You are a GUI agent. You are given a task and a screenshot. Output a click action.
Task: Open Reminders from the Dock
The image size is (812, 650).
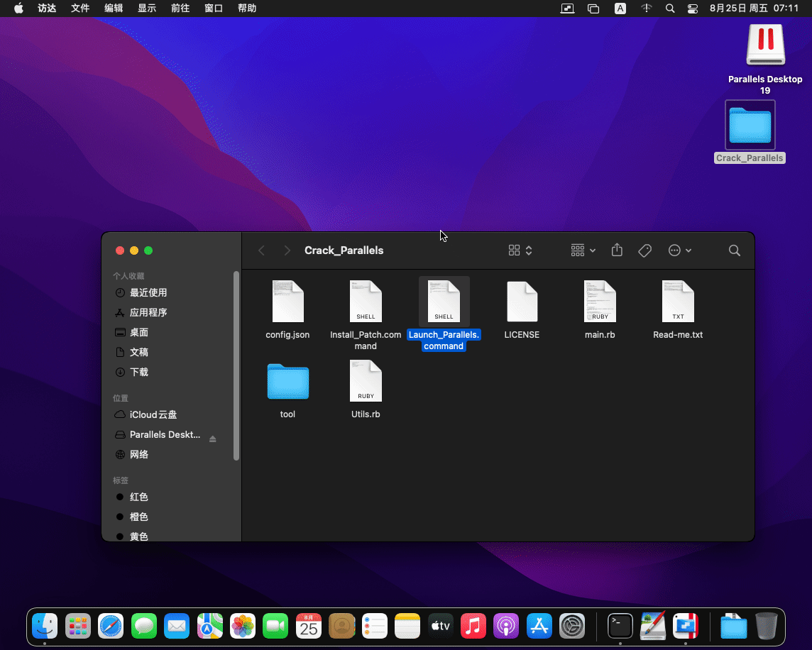pyautogui.click(x=374, y=626)
